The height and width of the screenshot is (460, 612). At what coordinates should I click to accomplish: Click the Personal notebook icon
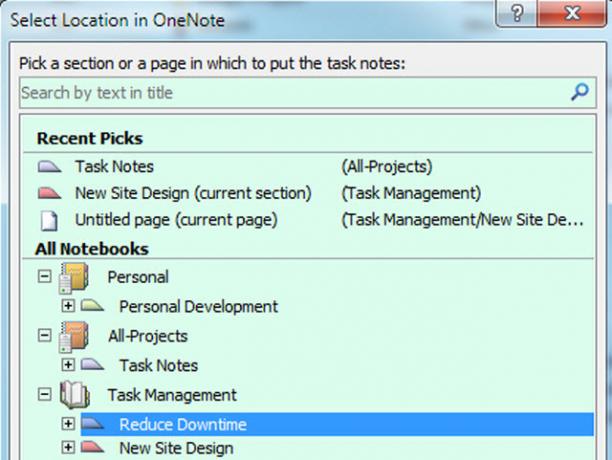(74, 278)
